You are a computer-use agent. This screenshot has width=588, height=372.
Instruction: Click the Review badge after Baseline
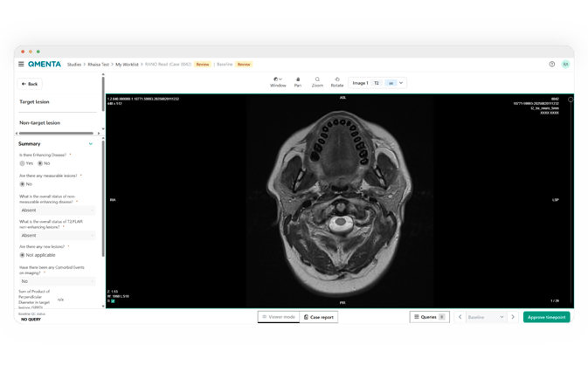point(244,65)
